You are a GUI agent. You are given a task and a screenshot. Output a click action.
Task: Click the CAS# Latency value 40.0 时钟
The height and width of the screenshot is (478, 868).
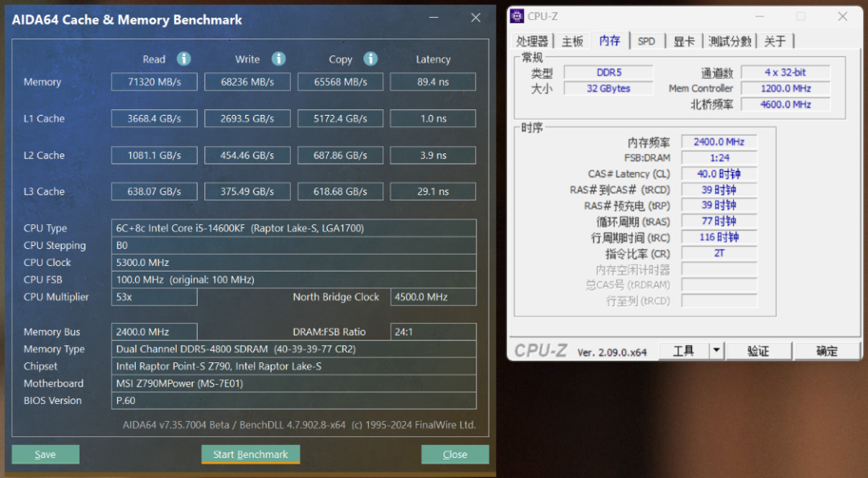[x=719, y=174]
